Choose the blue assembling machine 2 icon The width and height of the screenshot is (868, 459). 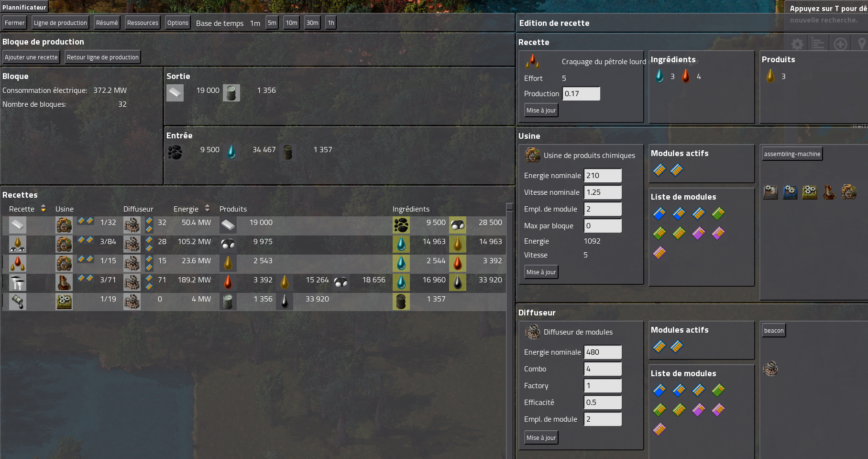point(790,192)
